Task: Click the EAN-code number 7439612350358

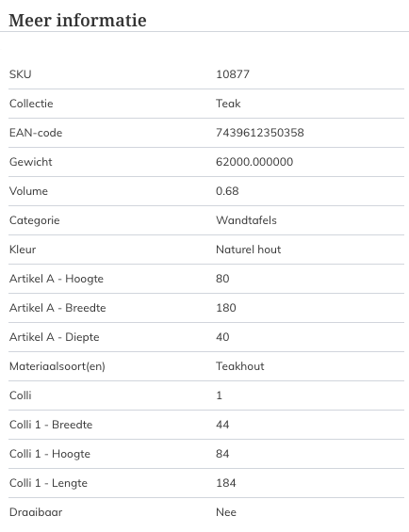Action: [260, 133]
